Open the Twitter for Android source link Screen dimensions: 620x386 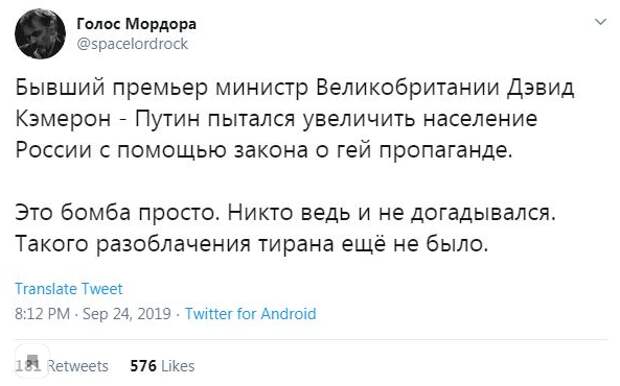coord(251,314)
